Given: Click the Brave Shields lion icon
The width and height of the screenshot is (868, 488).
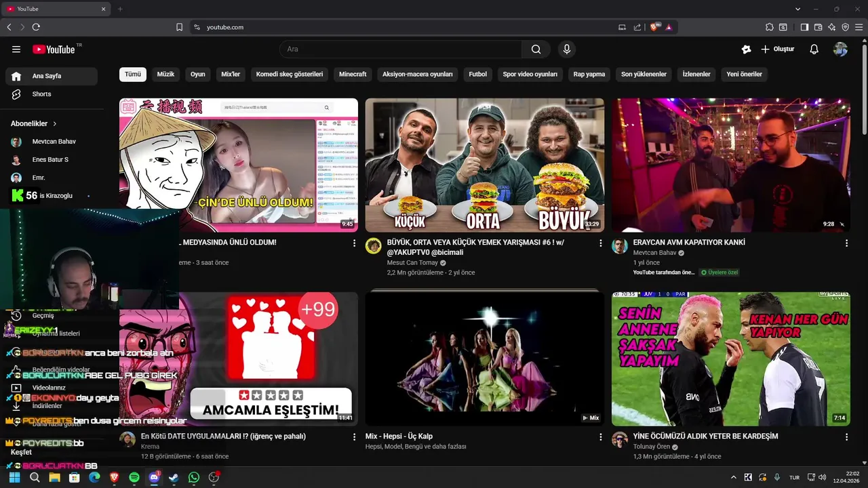Looking at the screenshot, I should [x=654, y=27].
